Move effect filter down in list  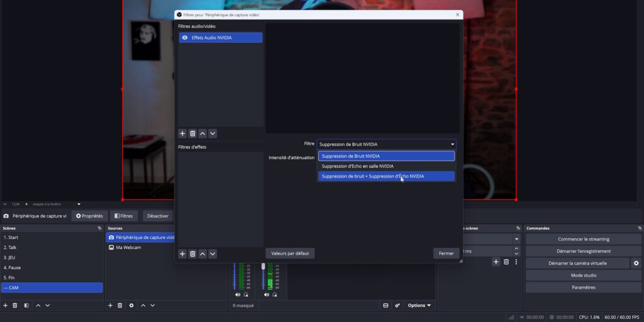coord(213,254)
